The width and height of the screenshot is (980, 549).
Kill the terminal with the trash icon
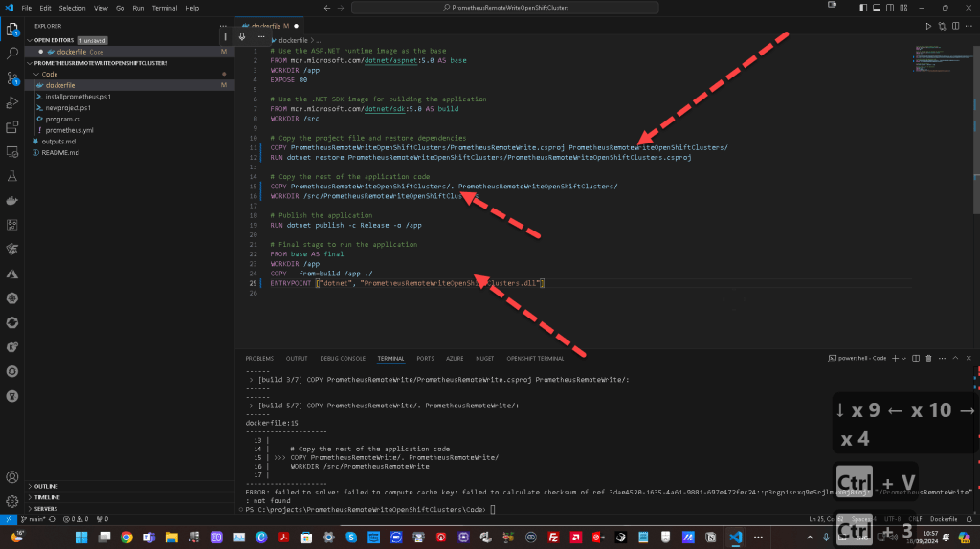[928, 359]
